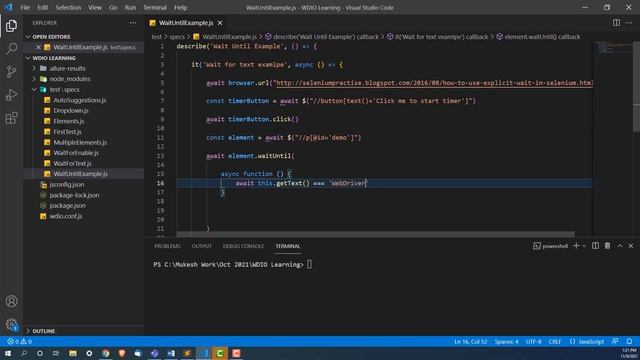Open Explorer more actions ellipsis

133,23
